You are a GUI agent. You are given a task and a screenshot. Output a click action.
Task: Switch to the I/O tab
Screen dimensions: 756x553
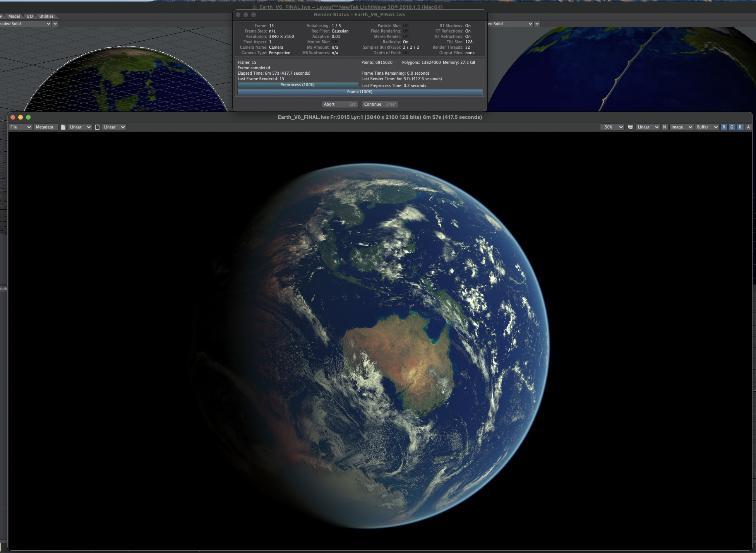click(x=30, y=16)
